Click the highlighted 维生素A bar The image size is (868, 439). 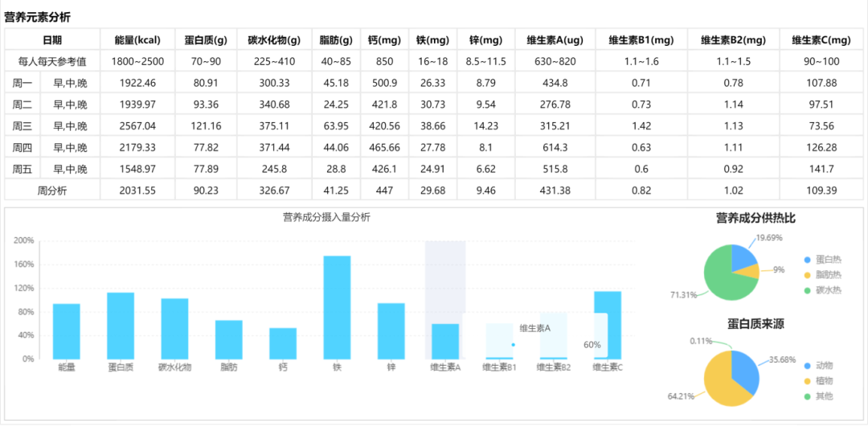tap(445, 341)
